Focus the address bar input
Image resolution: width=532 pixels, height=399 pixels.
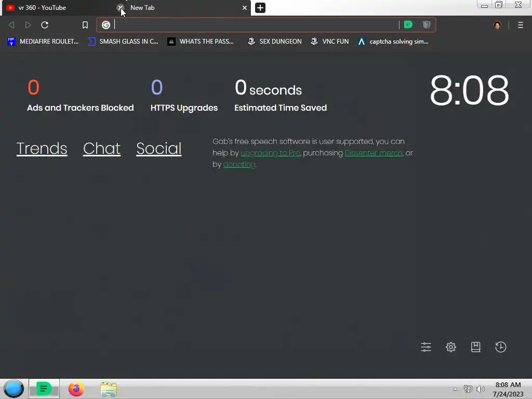pyautogui.click(x=255, y=25)
